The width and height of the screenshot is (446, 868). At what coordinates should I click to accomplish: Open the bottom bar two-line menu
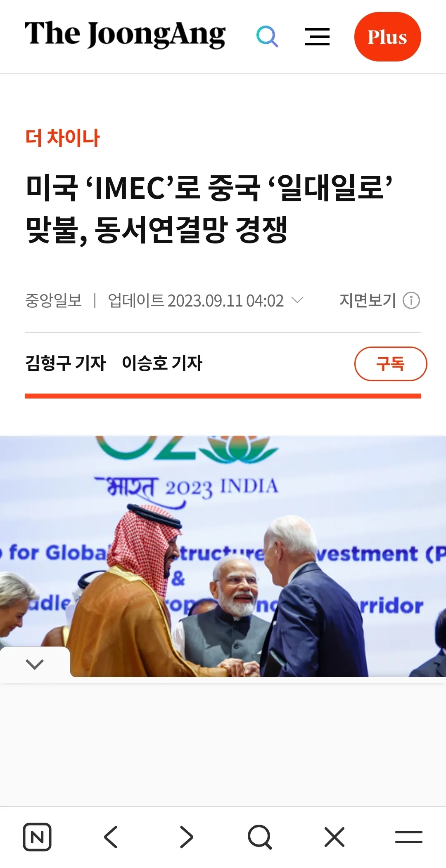click(409, 837)
